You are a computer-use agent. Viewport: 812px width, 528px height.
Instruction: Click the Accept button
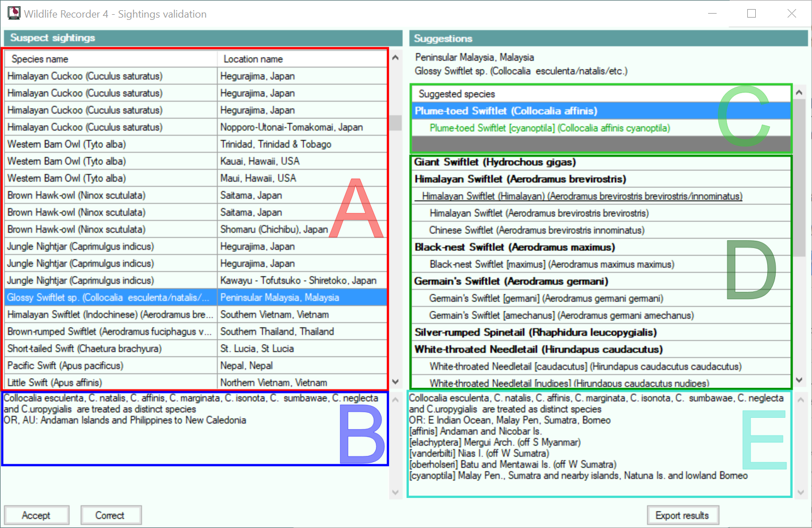pos(36,516)
